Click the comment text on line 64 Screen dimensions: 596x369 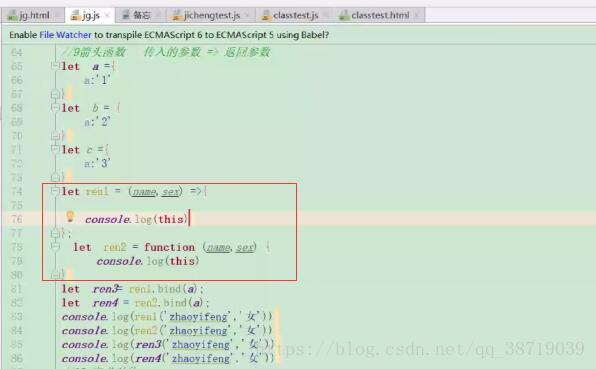(x=166, y=52)
